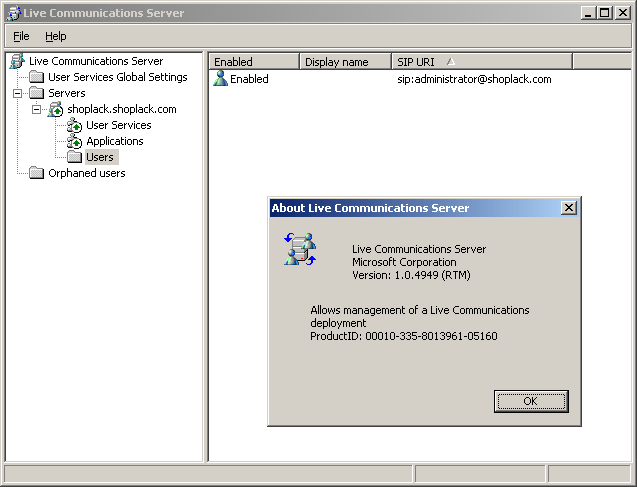Click sip:administrator@shoplack.com cell
Viewport: 637px width, 487px height.
tap(474, 79)
